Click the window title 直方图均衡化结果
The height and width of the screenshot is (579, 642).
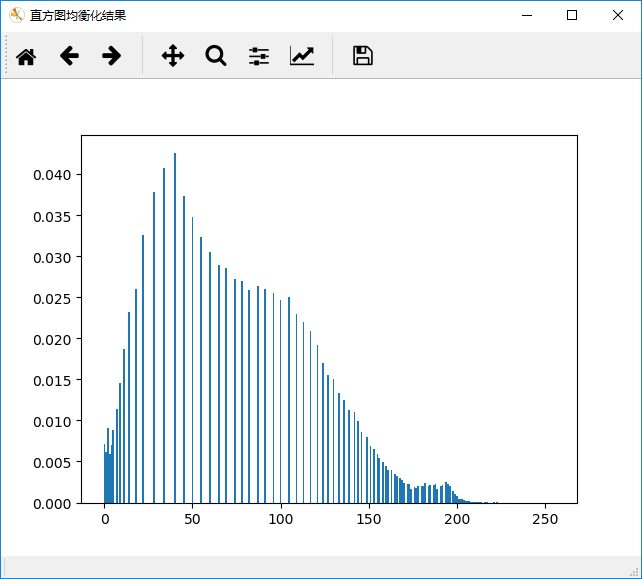pos(78,16)
